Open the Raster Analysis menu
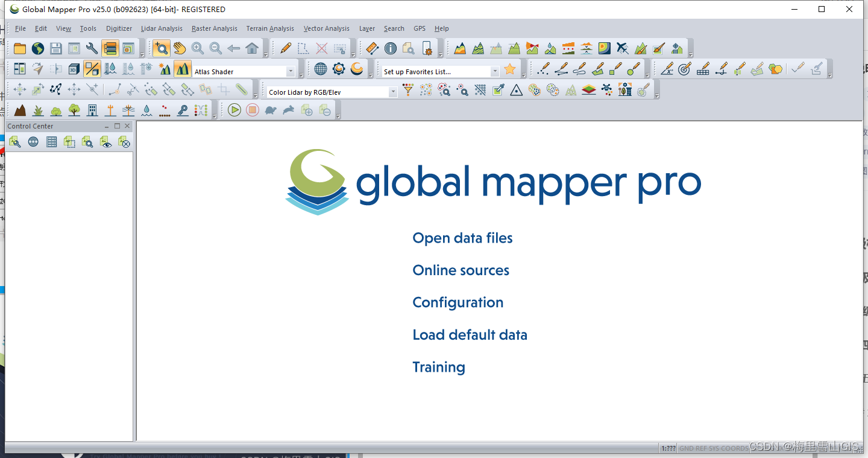 (215, 28)
